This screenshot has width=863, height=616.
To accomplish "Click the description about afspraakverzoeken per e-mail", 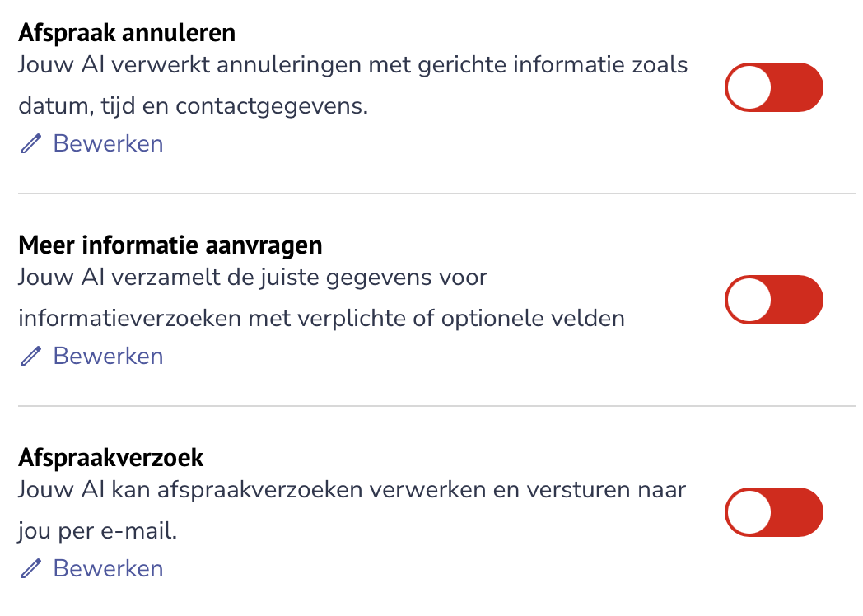I will [x=352, y=511].
